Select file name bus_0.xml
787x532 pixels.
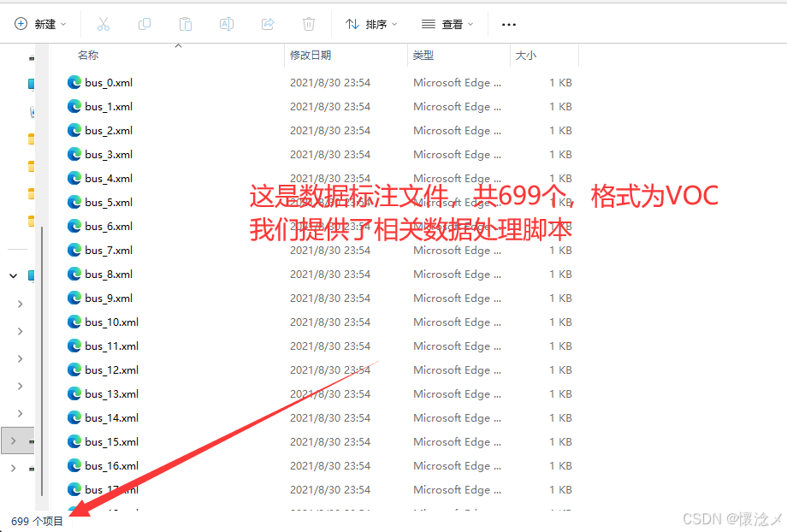[109, 83]
